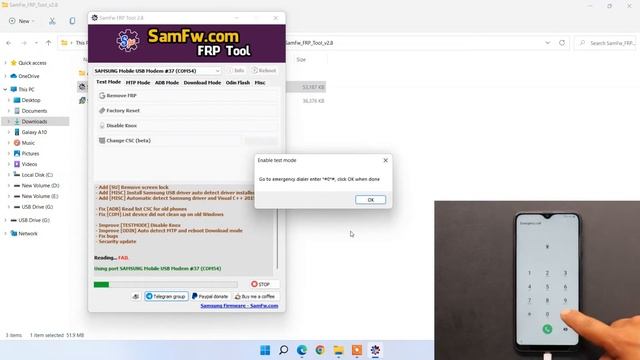Expand the Galaxy A10 tree node
Viewport: 640px width, 360px height.
[x=9, y=132]
